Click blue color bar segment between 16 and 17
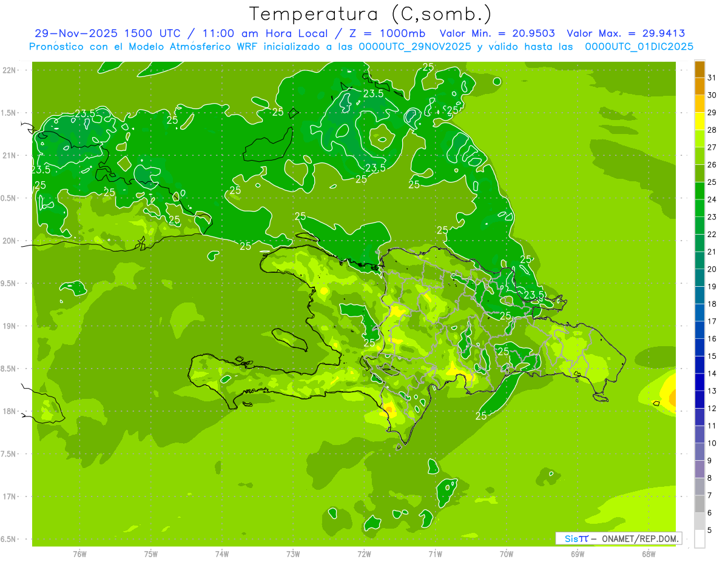This screenshot has height=562, width=728. click(699, 330)
